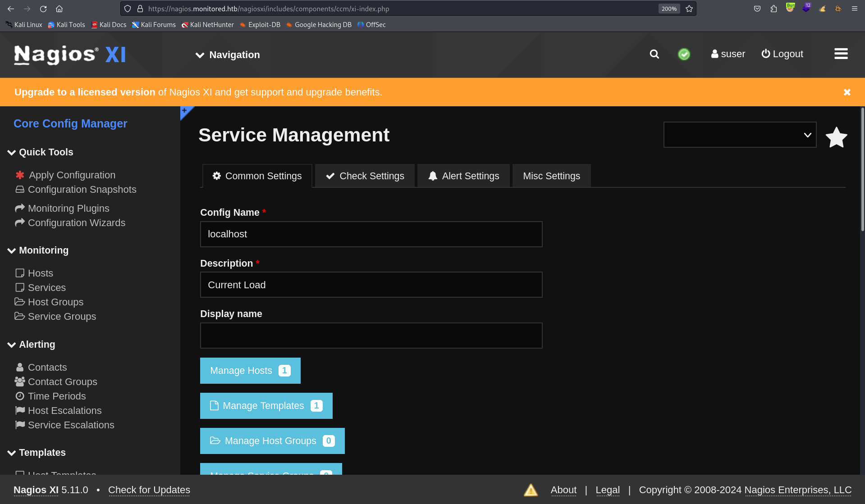
Task: Open Firefox application menu
Action: tap(854, 9)
